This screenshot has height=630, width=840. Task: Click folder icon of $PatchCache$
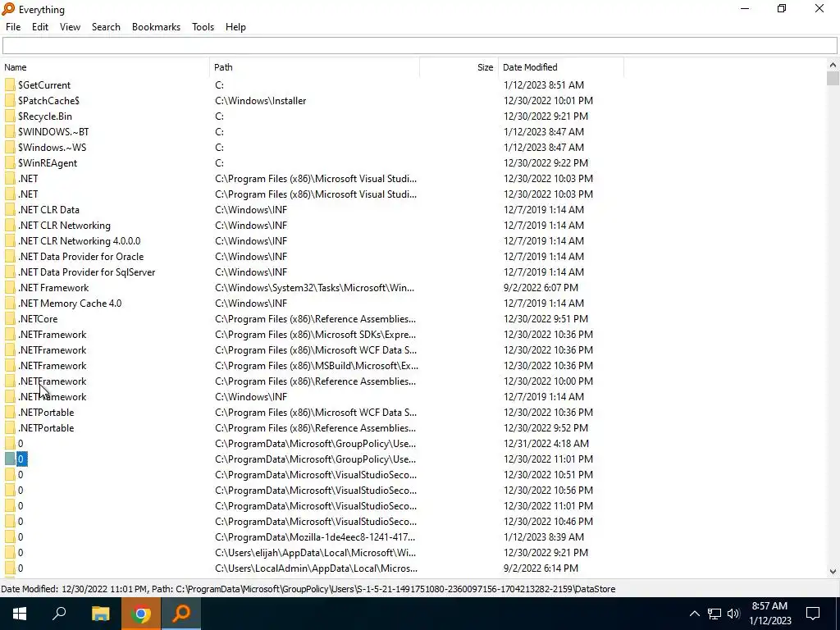(10, 100)
